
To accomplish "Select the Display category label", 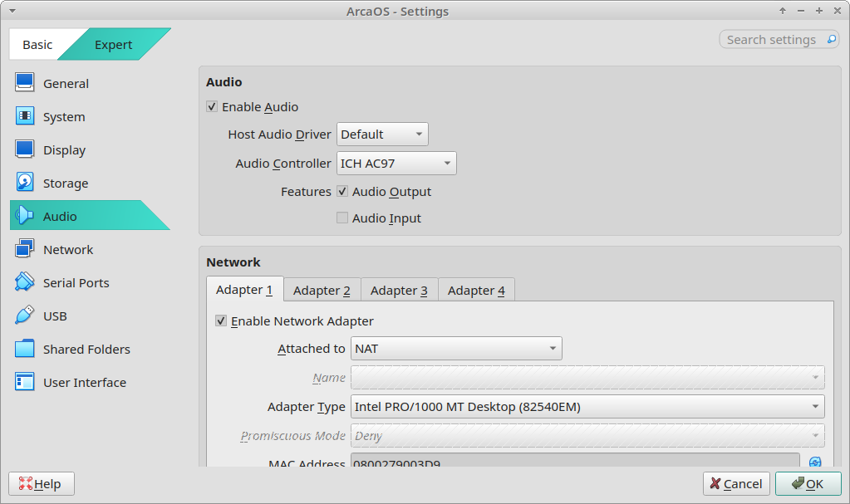I will [x=65, y=150].
